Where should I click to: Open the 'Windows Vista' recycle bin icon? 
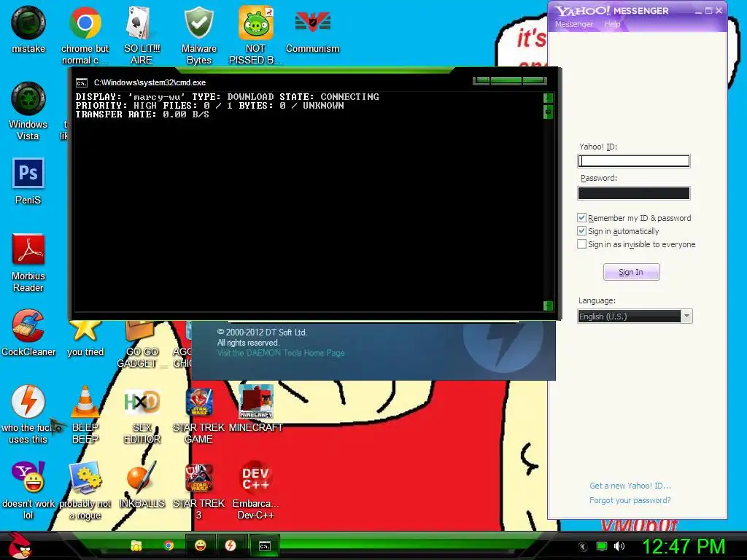[28, 98]
